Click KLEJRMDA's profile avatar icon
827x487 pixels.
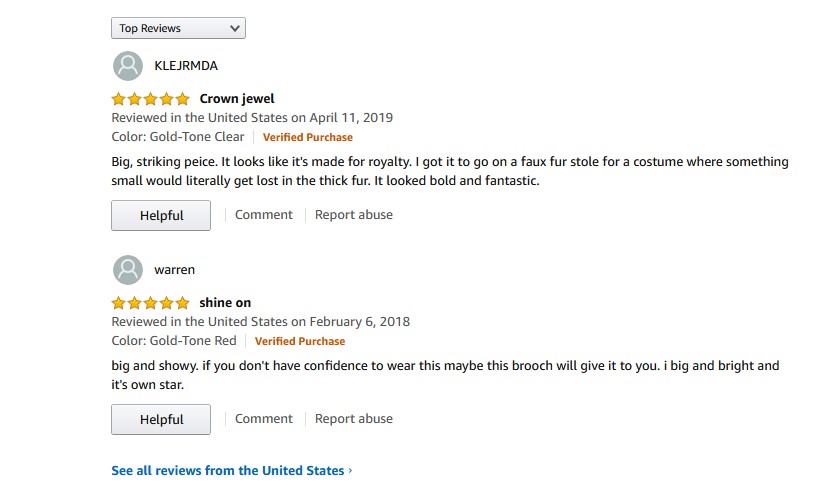pyautogui.click(x=127, y=66)
